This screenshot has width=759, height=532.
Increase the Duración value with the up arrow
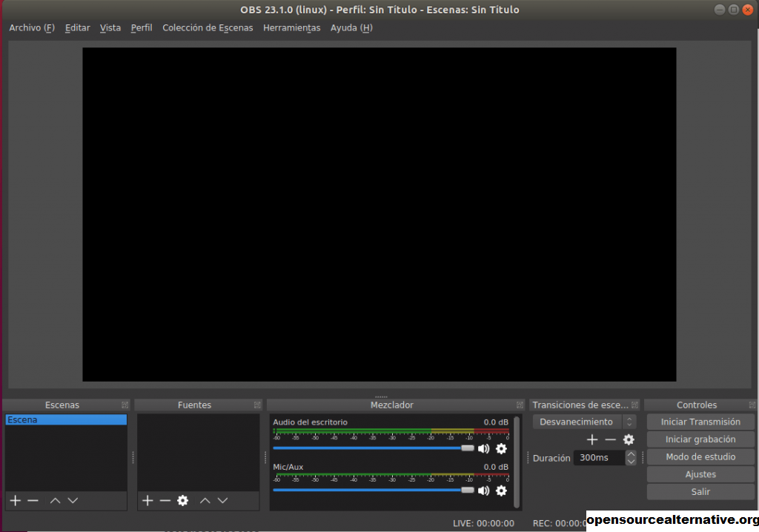click(x=631, y=454)
